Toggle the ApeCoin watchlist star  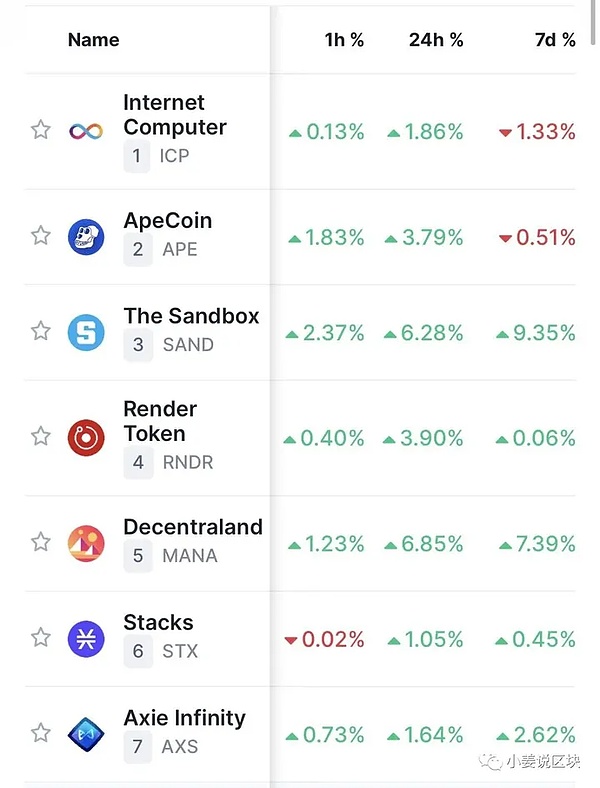click(x=41, y=235)
